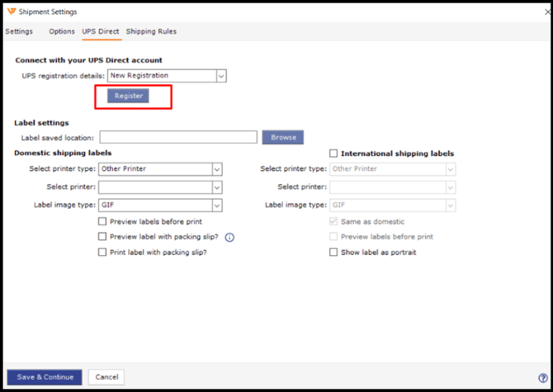The height and width of the screenshot is (392, 553).
Task: Check Preview label with packing slip
Action: tap(102, 237)
